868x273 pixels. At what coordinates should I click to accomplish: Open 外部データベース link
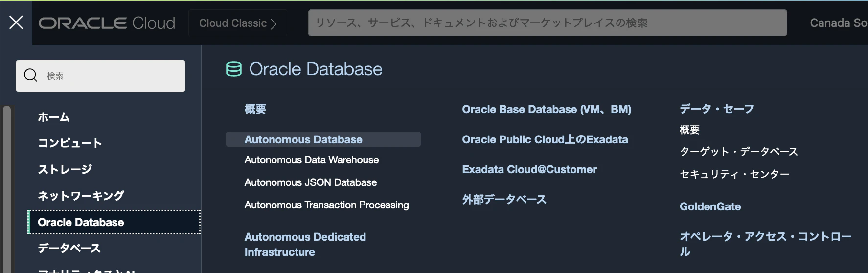click(504, 200)
